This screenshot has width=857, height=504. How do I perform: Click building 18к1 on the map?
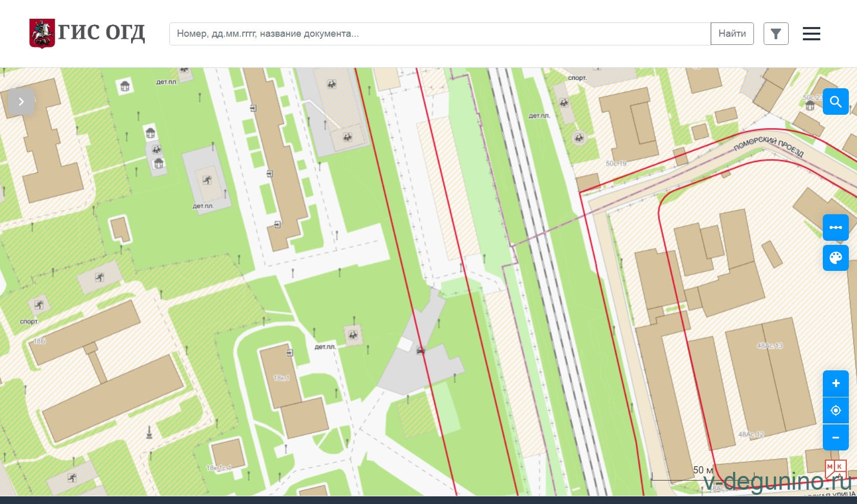(281, 377)
